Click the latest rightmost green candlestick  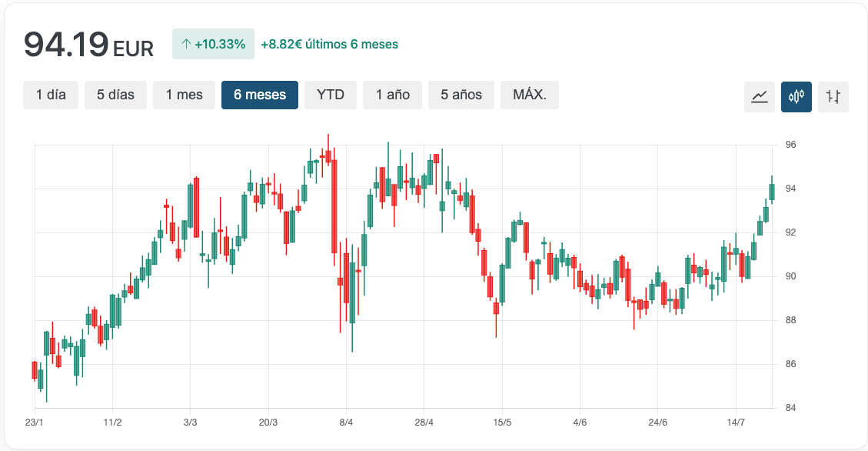(772, 192)
